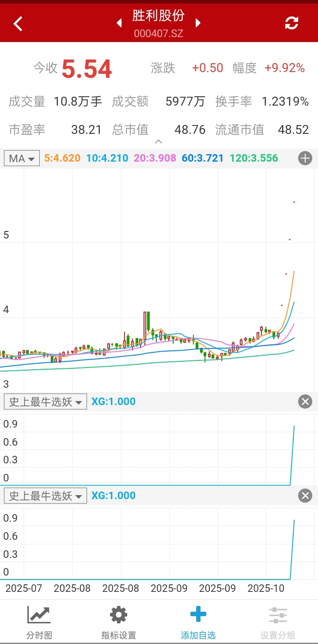Open 指标设置 indicator settings
Screen dimensions: 318x644
point(119,623)
